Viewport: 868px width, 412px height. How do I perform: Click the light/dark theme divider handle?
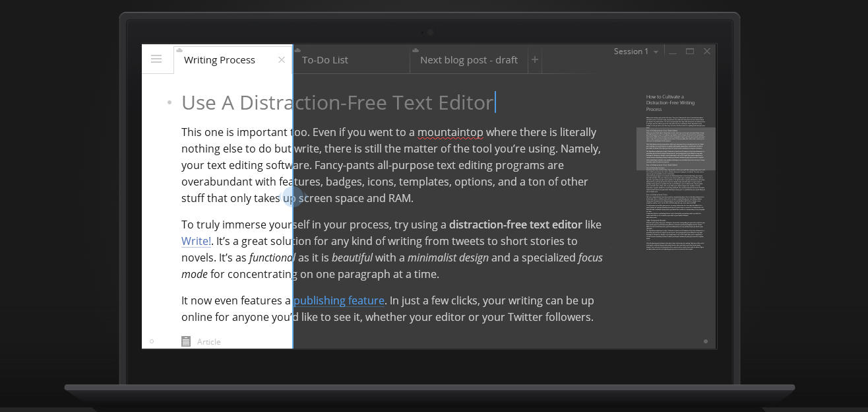coord(293,197)
